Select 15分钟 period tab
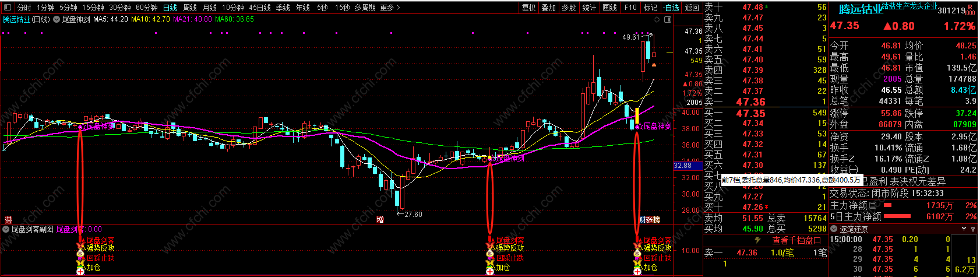Viewport: 980px width, 277px height. [x=93, y=8]
